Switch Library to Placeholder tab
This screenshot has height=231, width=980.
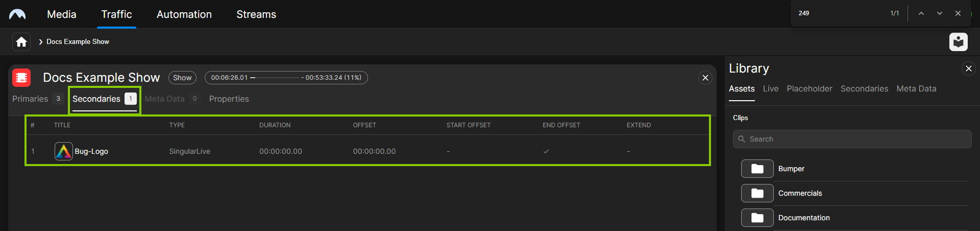click(809, 89)
